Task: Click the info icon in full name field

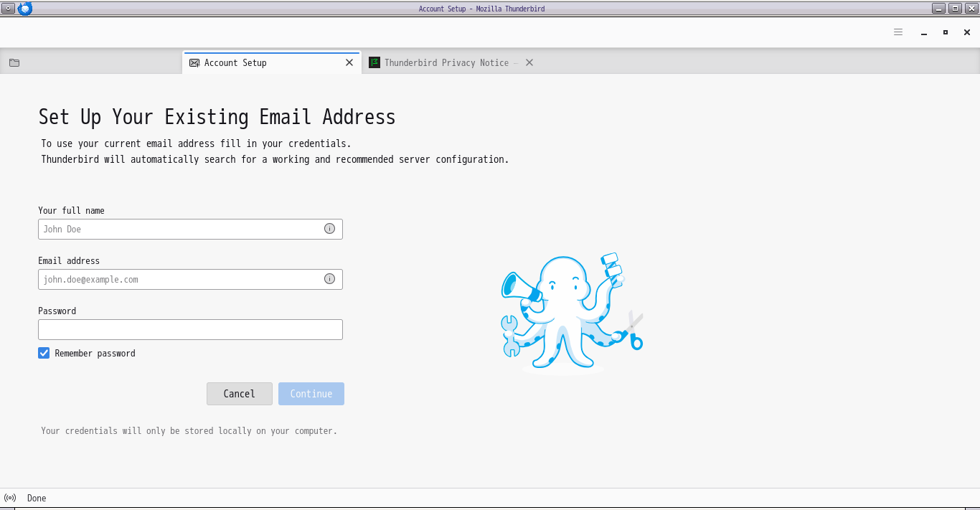Action: 329,229
